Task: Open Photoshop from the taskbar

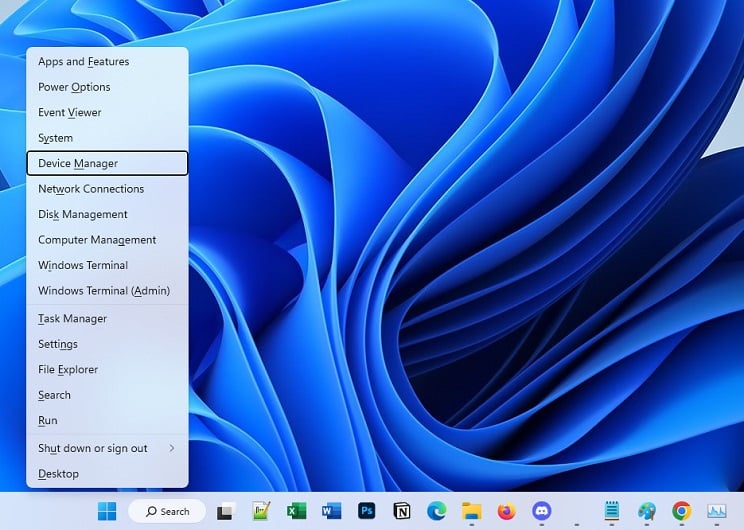Action: pyautogui.click(x=367, y=511)
